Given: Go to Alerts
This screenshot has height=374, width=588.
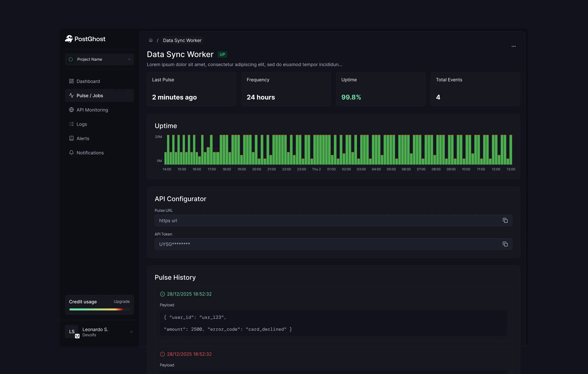Looking at the screenshot, I should 99,138.
